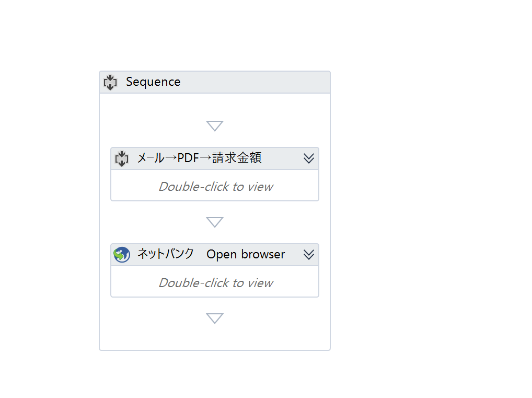Click the collapsed body of ネットバンク Open browser
532x398 pixels.
[x=215, y=281]
